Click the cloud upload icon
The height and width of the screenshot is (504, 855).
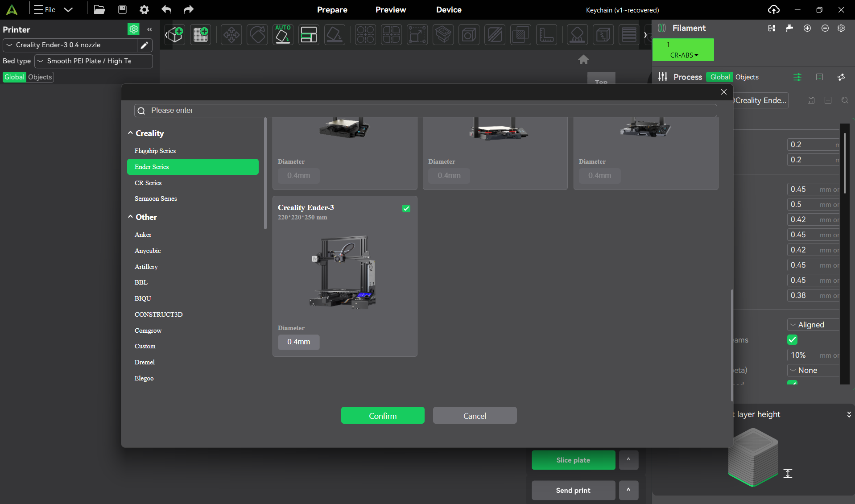(774, 9)
